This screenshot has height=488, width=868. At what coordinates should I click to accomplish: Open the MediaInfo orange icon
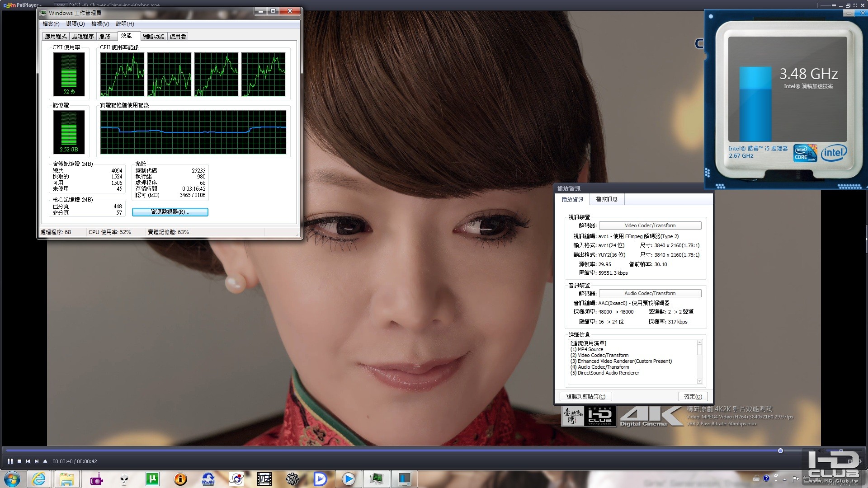click(180, 479)
